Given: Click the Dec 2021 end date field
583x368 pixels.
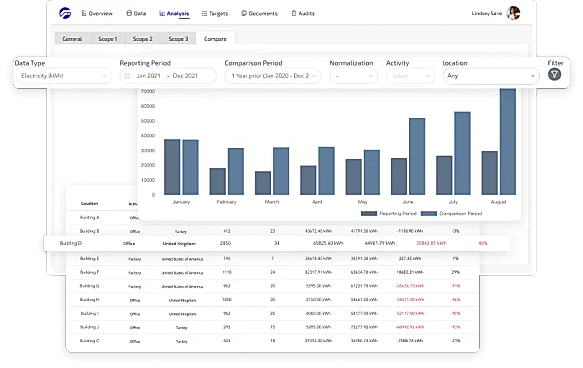Looking at the screenshot, I should click(x=185, y=76).
